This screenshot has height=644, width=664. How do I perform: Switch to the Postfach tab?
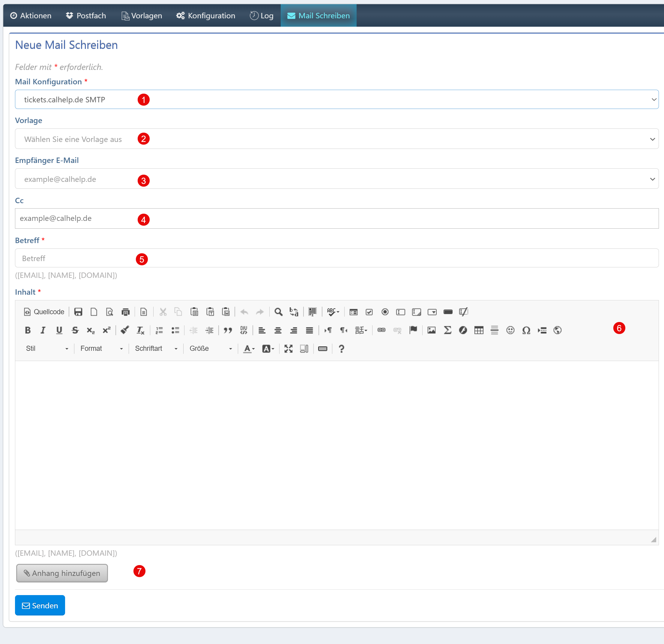pos(86,16)
